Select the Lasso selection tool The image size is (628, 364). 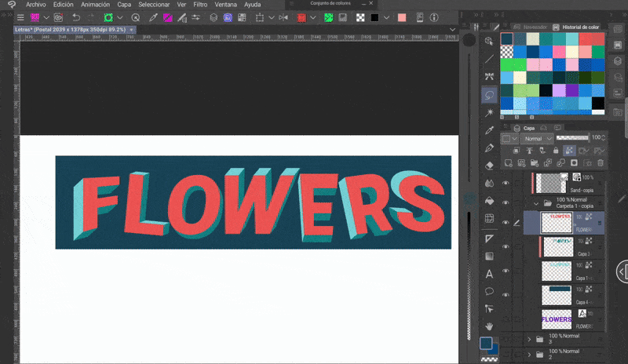[x=489, y=95]
